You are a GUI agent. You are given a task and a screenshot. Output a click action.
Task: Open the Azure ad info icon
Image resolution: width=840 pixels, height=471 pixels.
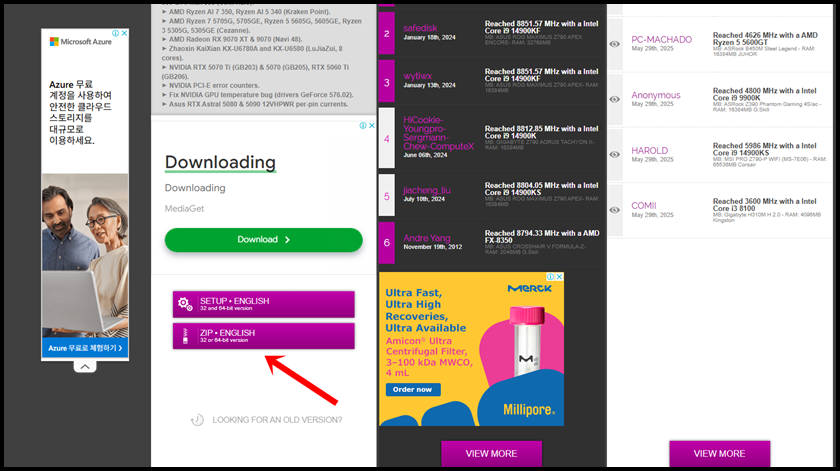116,33
